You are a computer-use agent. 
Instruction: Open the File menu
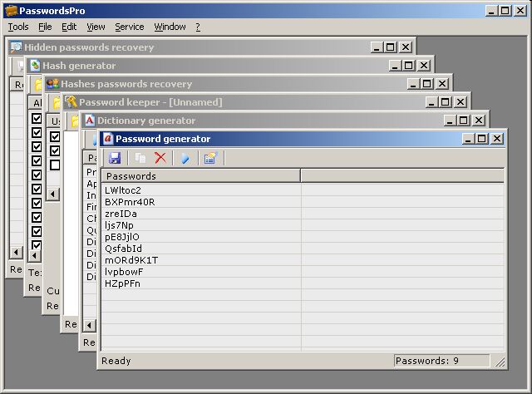point(45,27)
